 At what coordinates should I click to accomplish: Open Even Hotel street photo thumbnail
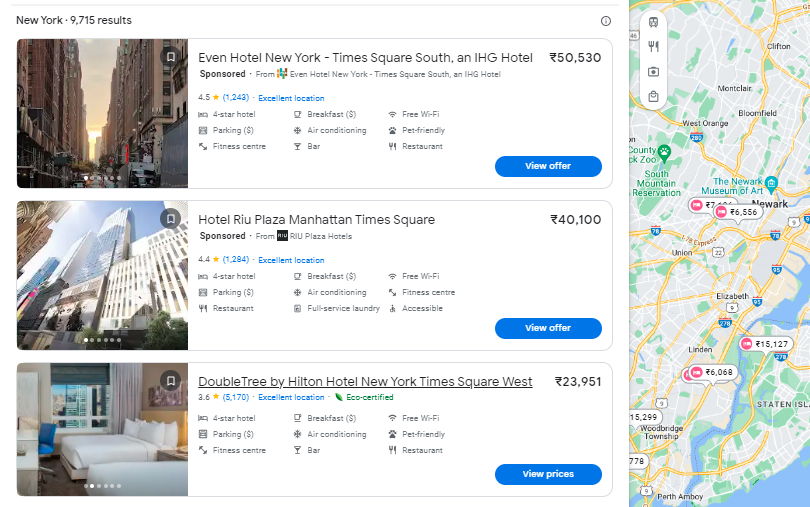click(x=102, y=113)
